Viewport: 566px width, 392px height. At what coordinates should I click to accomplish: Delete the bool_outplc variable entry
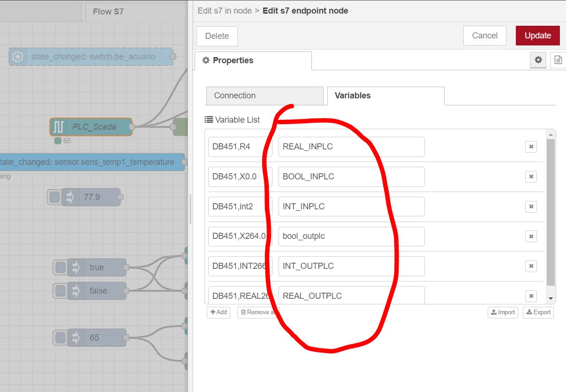point(531,236)
